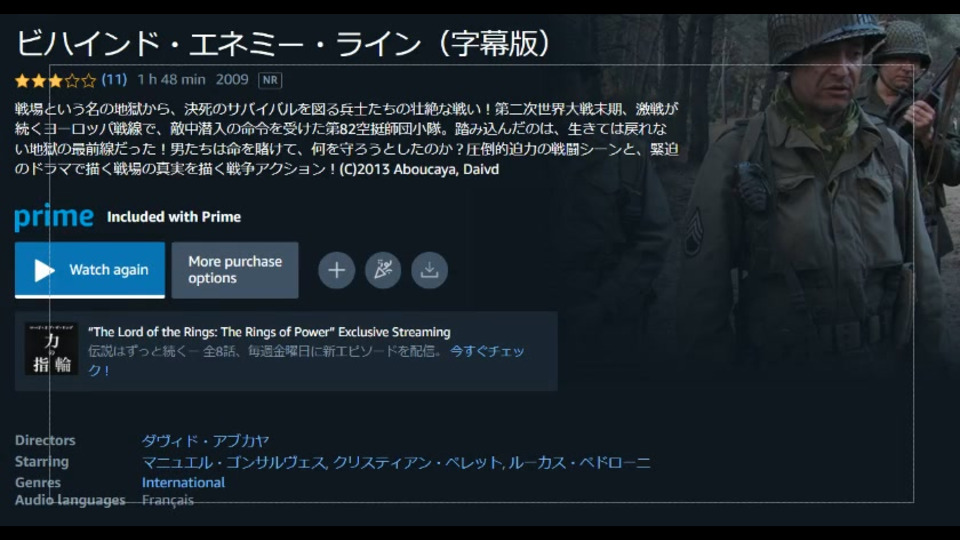Screen dimensions: 960x540
Task: Open the (11) customer reviews link
Action: click(x=114, y=80)
